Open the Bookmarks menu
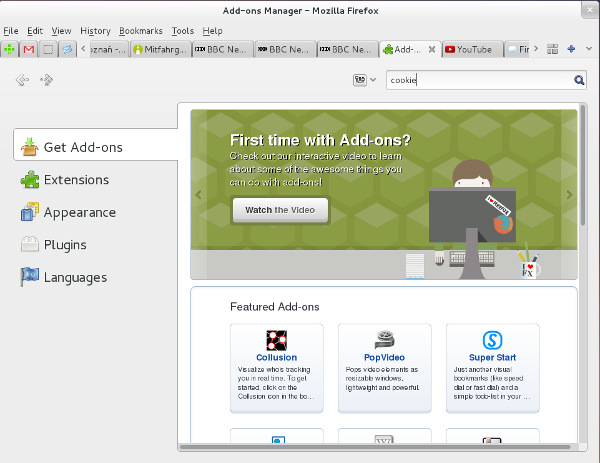Viewport: 600px width, 463px height. tap(141, 31)
